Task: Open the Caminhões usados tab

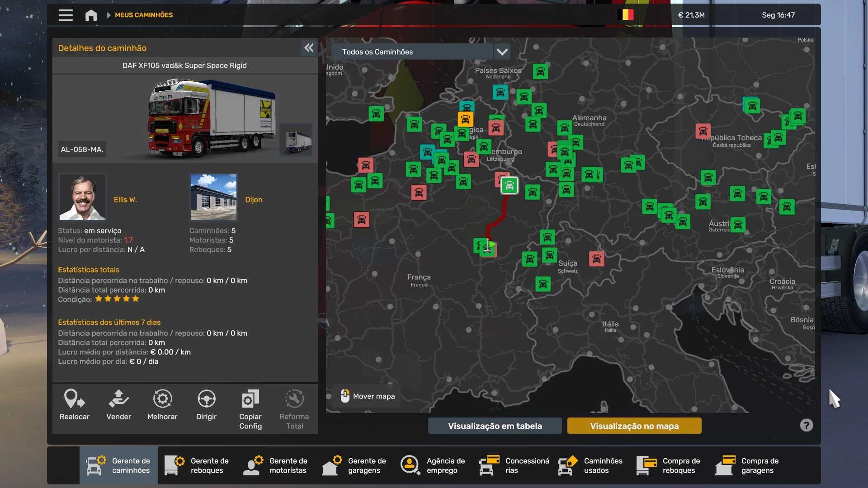Action: 591,465
